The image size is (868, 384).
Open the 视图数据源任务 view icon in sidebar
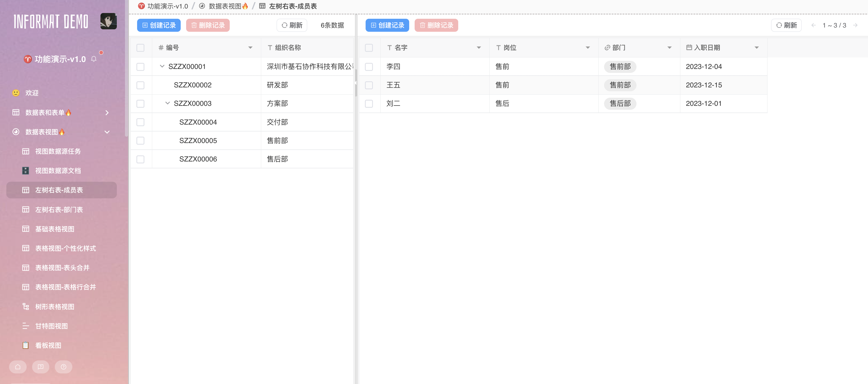(58, 151)
